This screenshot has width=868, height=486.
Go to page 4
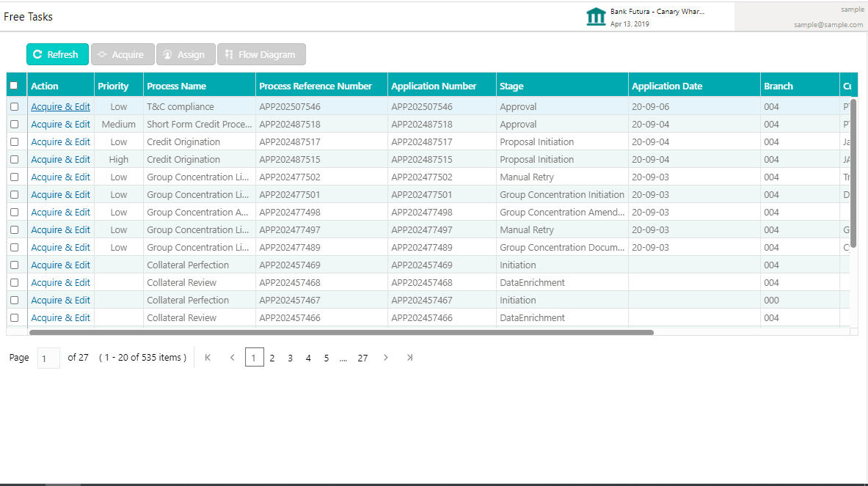click(x=308, y=358)
